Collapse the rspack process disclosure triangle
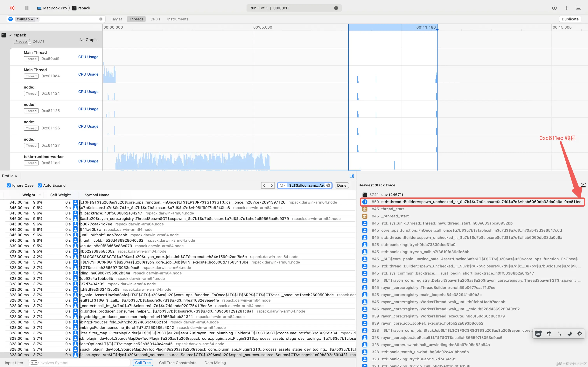Viewport: 588px width, 367px height. (10, 35)
